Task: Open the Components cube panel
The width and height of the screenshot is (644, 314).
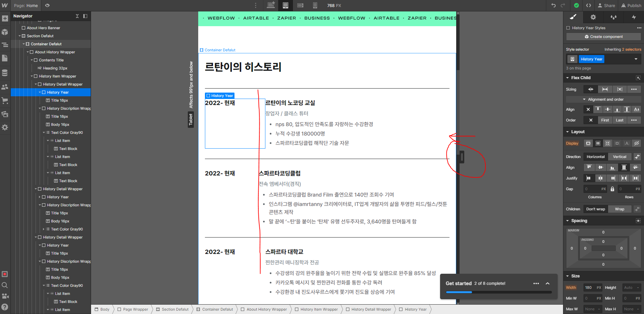Action: [5, 32]
